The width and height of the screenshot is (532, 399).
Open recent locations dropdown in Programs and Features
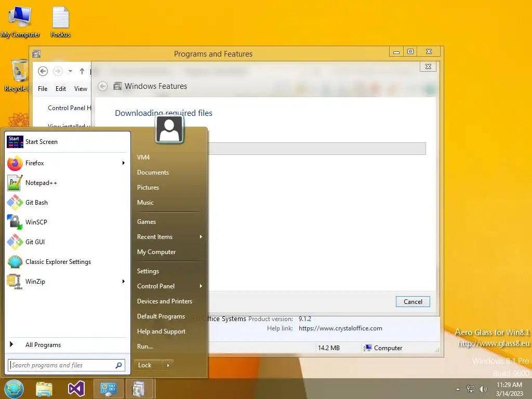pos(70,71)
